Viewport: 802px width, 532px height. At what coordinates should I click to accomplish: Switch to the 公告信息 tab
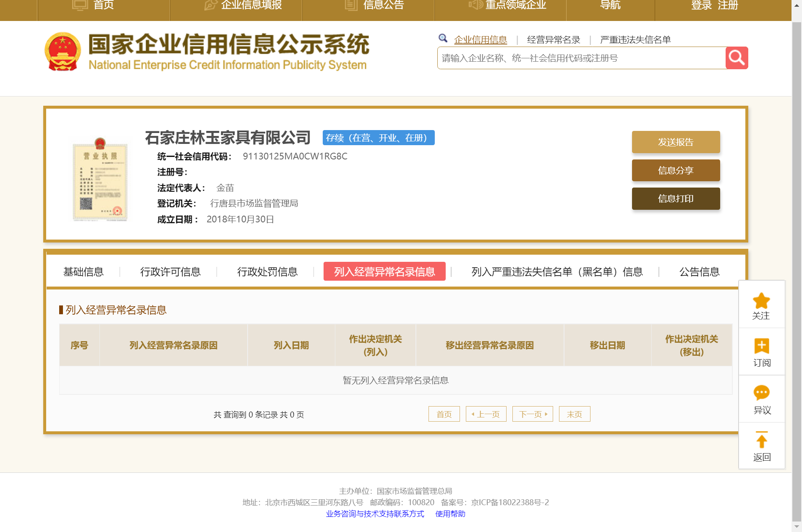pos(700,272)
